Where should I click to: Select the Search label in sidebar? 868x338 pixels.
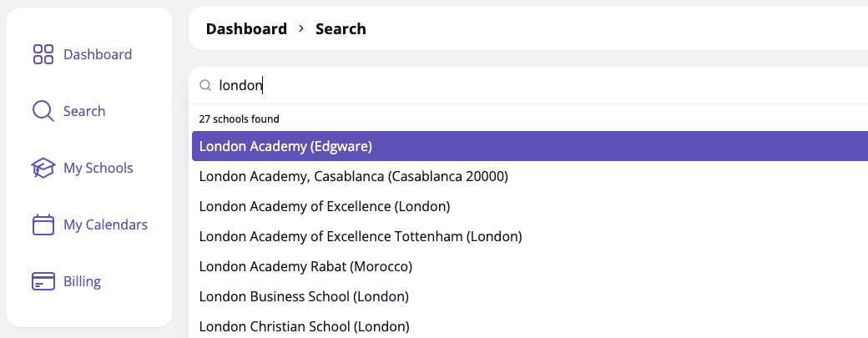(84, 111)
